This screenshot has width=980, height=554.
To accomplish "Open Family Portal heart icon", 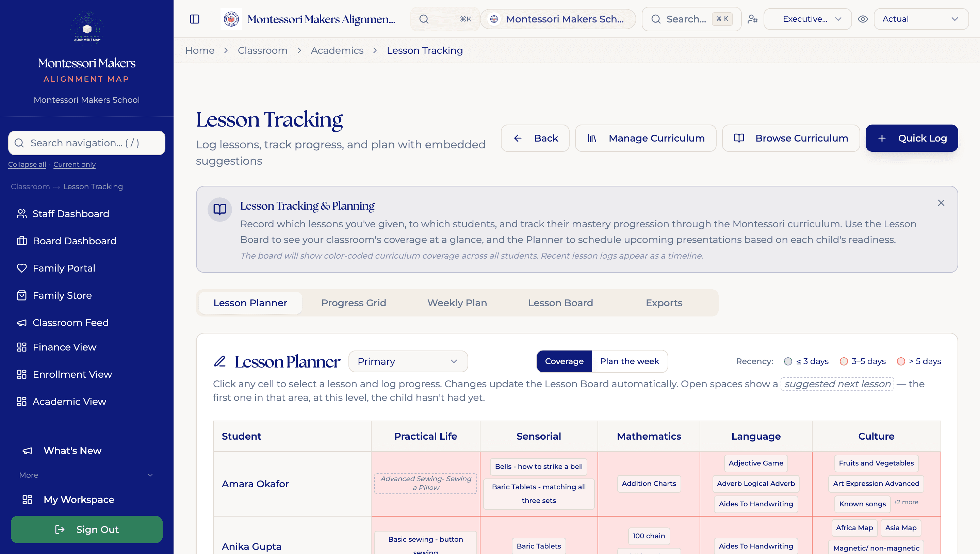I will (x=22, y=268).
